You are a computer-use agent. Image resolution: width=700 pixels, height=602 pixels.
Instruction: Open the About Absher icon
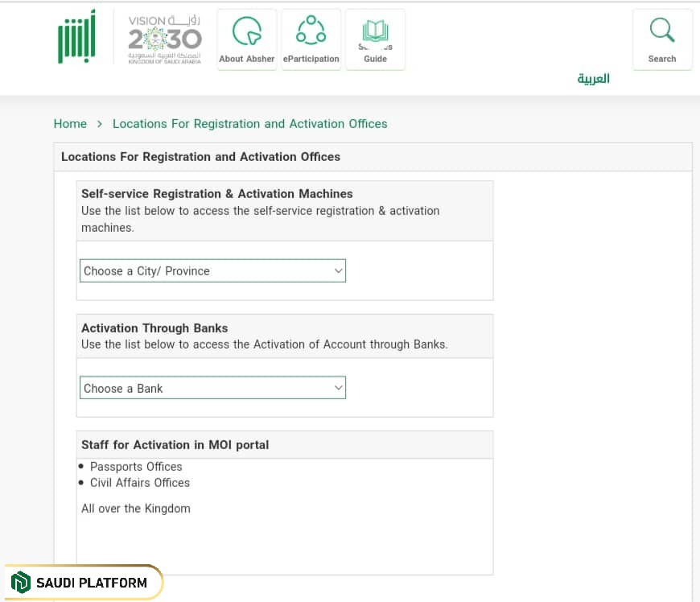pyautogui.click(x=247, y=33)
